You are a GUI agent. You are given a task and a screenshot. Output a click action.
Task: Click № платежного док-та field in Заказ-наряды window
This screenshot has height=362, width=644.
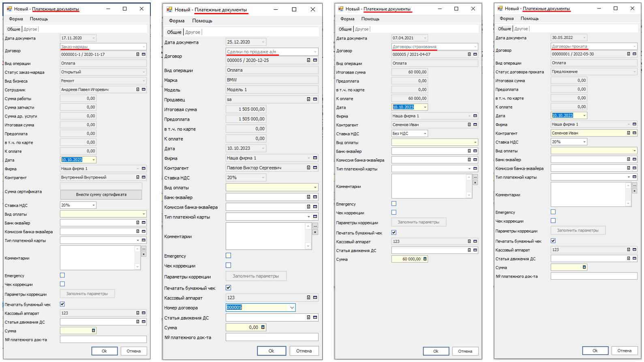click(103, 340)
